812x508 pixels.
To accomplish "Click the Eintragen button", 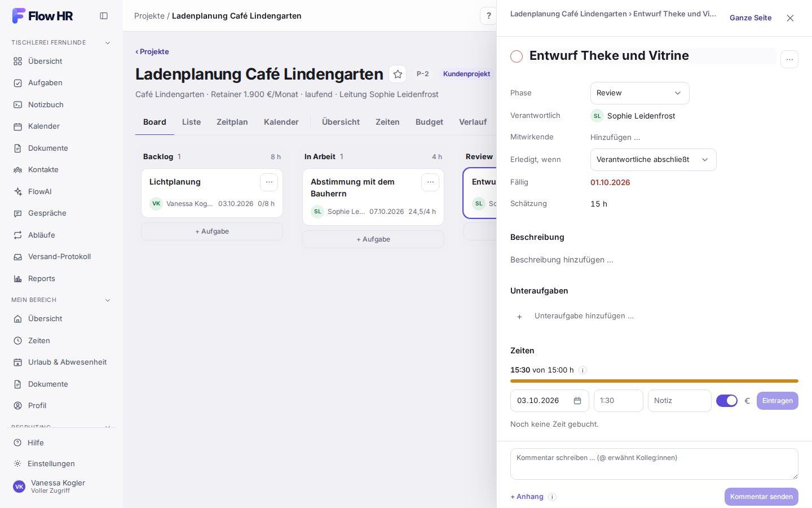I will 777,401.
